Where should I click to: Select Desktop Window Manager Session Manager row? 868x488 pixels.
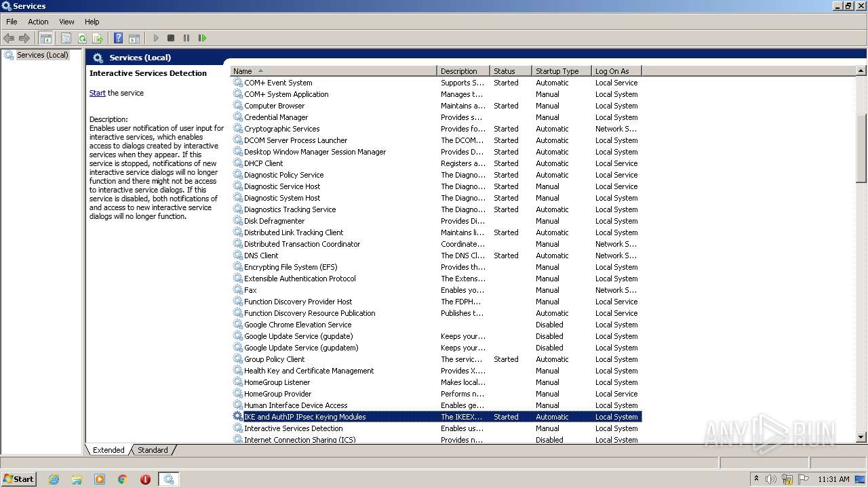(436, 152)
